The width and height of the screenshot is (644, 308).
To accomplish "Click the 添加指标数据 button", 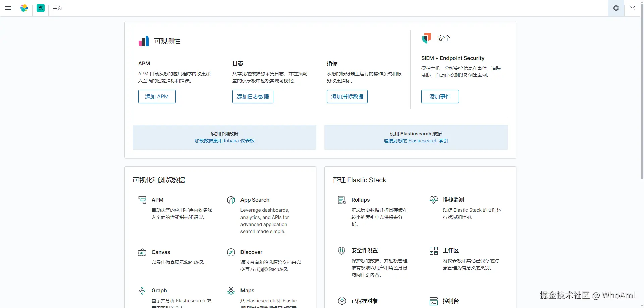I will coord(347,97).
